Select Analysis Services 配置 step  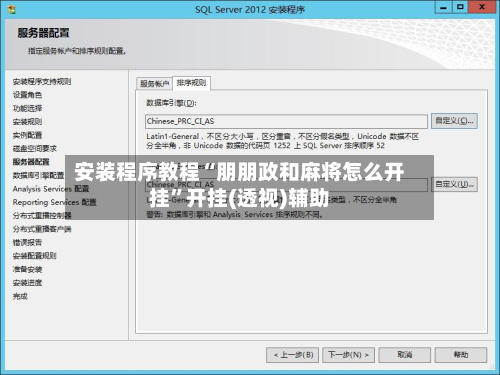[x=51, y=189]
